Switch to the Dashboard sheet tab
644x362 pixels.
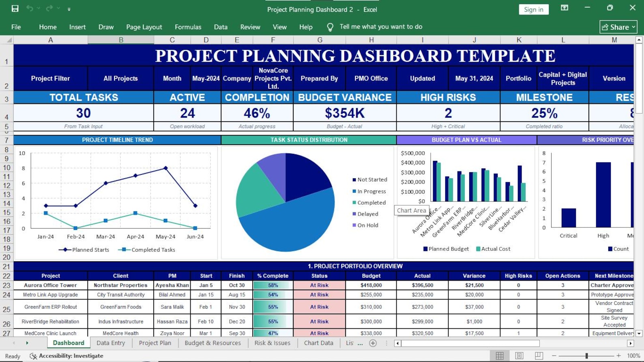tap(69, 343)
